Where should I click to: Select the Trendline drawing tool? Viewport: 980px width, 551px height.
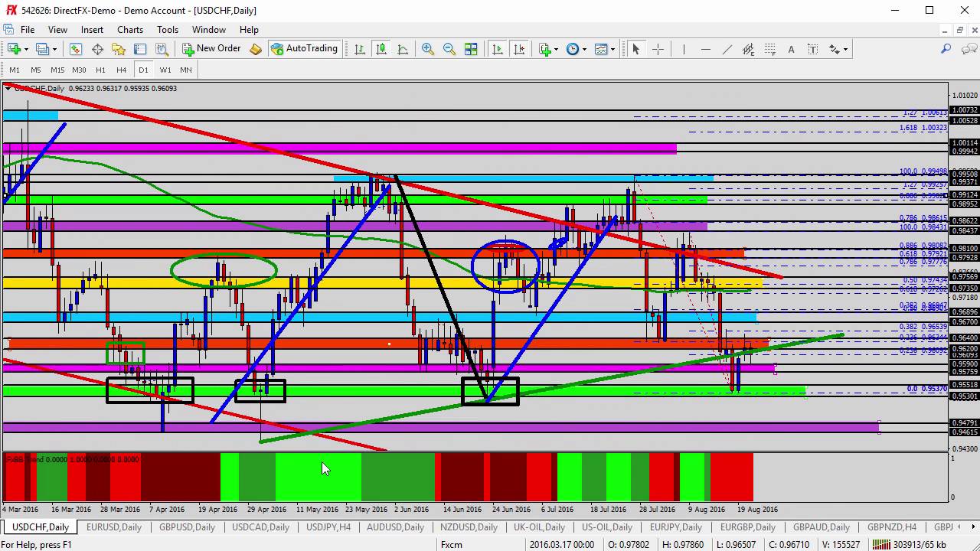pyautogui.click(x=727, y=49)
